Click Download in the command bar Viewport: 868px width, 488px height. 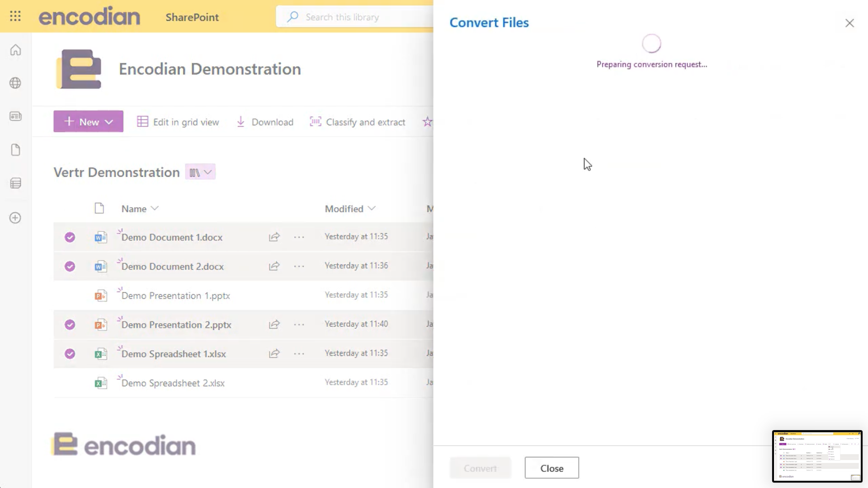point(265,122)
